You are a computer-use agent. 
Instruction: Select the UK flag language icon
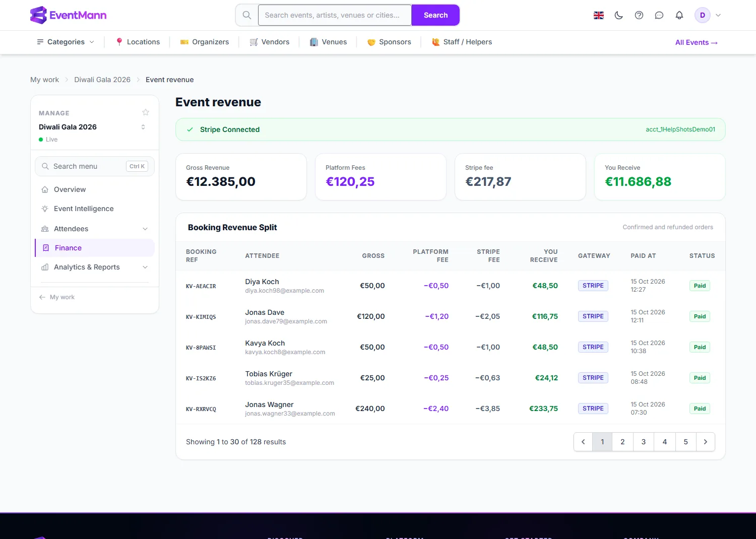point(599,15)
